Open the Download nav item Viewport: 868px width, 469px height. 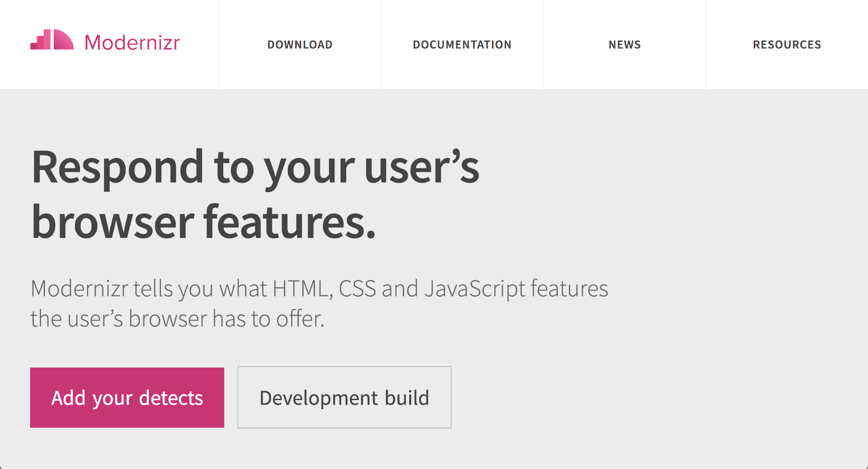coord(300,44)
